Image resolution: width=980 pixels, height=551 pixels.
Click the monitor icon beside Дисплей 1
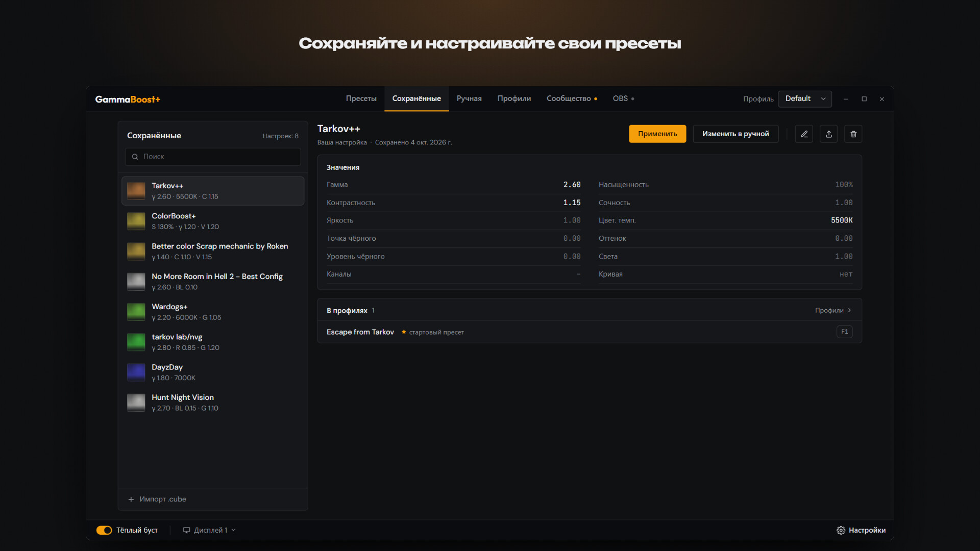point(187,531)
